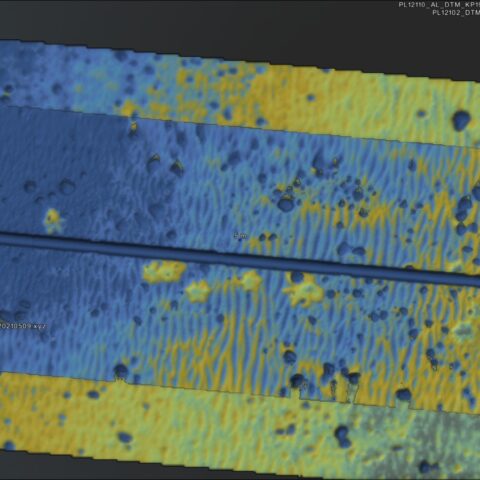This screenshot has height=480, width=480.
Task: Select the yellow star-shaped mound at left
Action: [53, 220]
